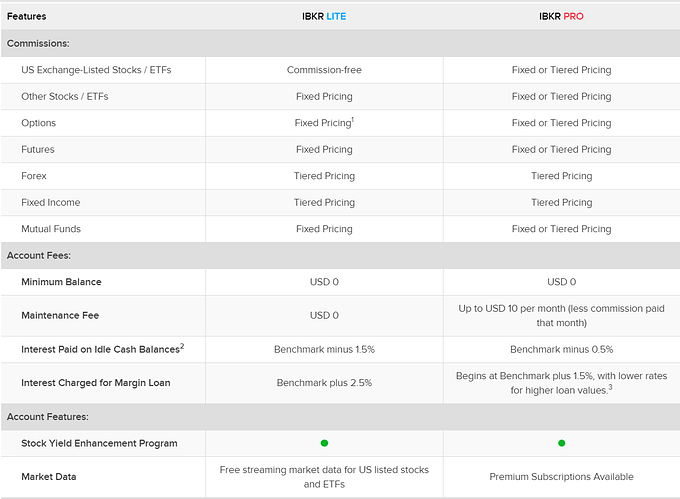Select Free streaming market data cell

pos(324,477)
